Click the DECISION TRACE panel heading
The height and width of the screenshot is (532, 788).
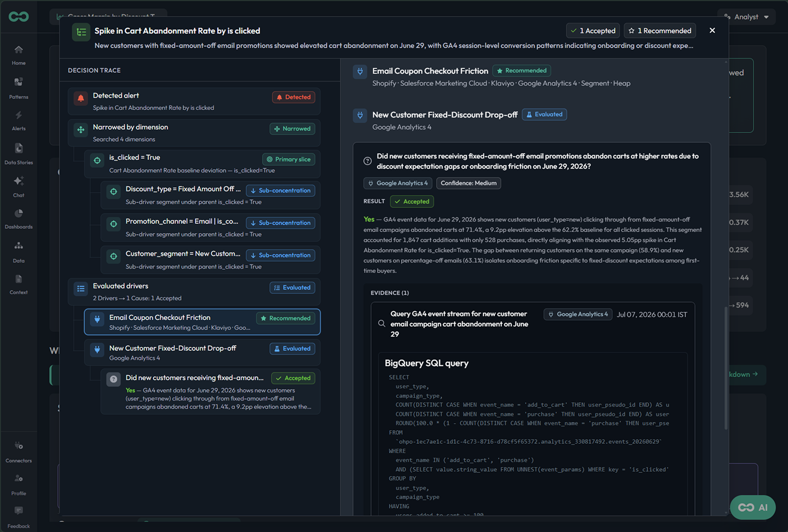pyautogui.click(x=94, y=71)
